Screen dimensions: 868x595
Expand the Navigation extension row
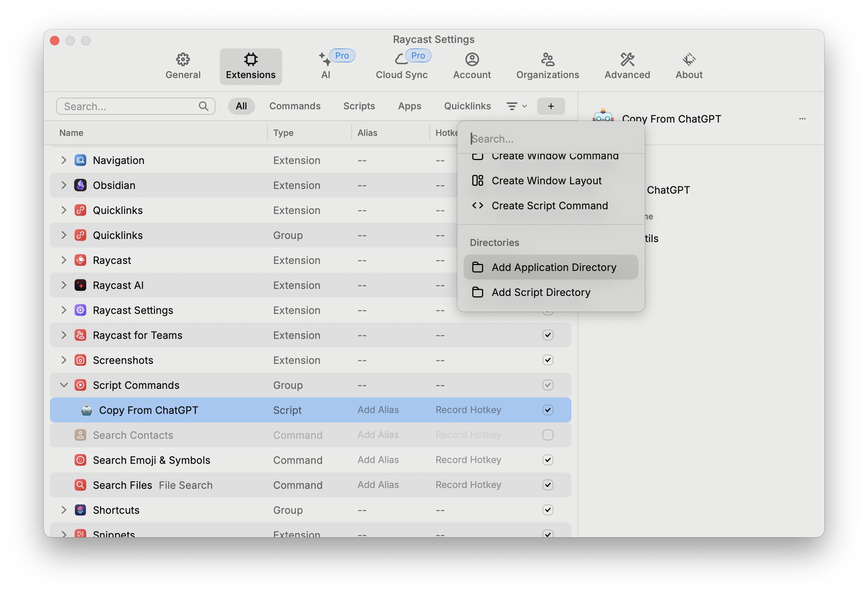click(x=64, y=160)
